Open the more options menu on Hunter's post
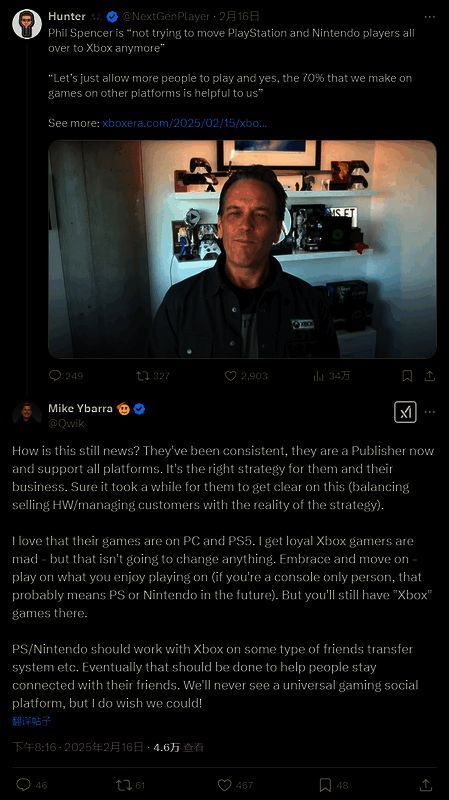Screen dimensions: 449x800 click(x=430, y=17)
